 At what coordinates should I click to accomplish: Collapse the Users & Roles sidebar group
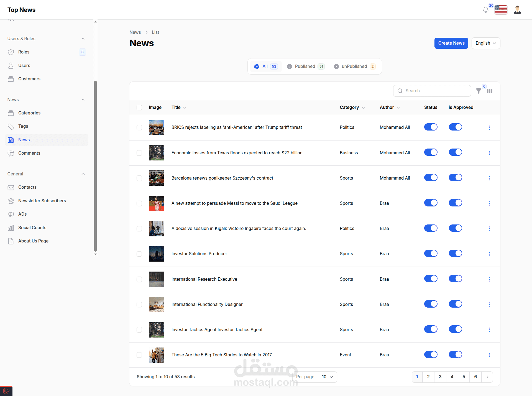point(83,39)
